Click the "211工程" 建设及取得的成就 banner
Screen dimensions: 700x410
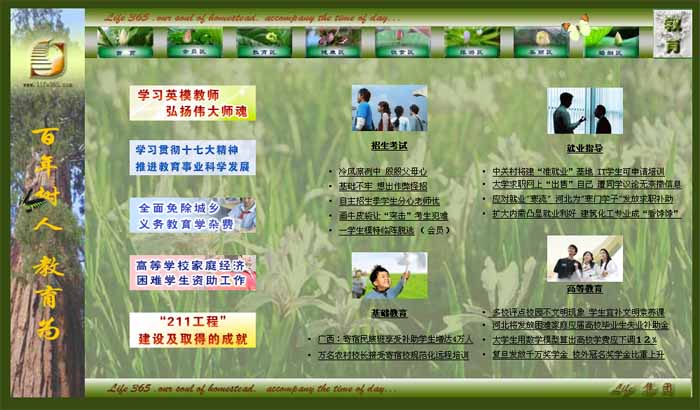(x=192, y=330)
